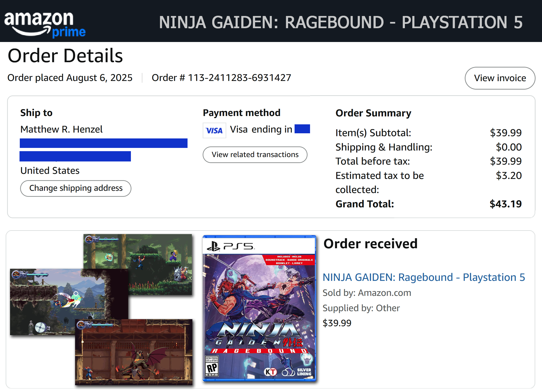Click the red soundtrack included banner
The image size is (542, 392).
289,260
